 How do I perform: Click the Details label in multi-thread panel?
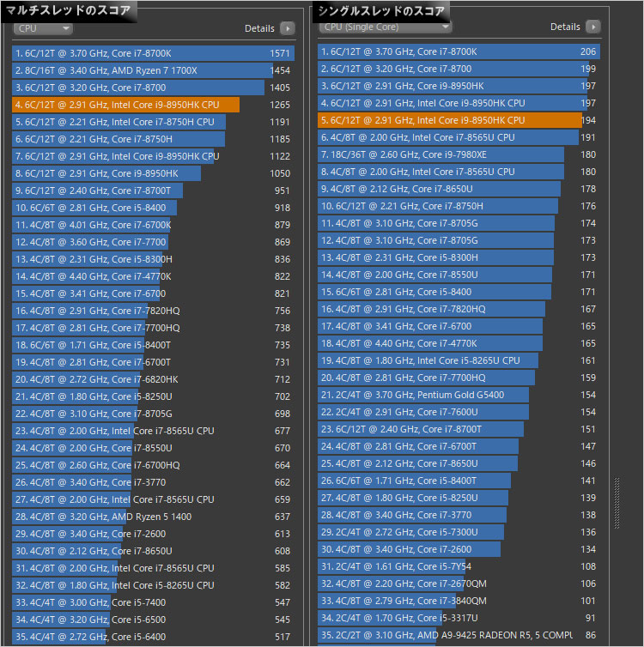(259, 28)
